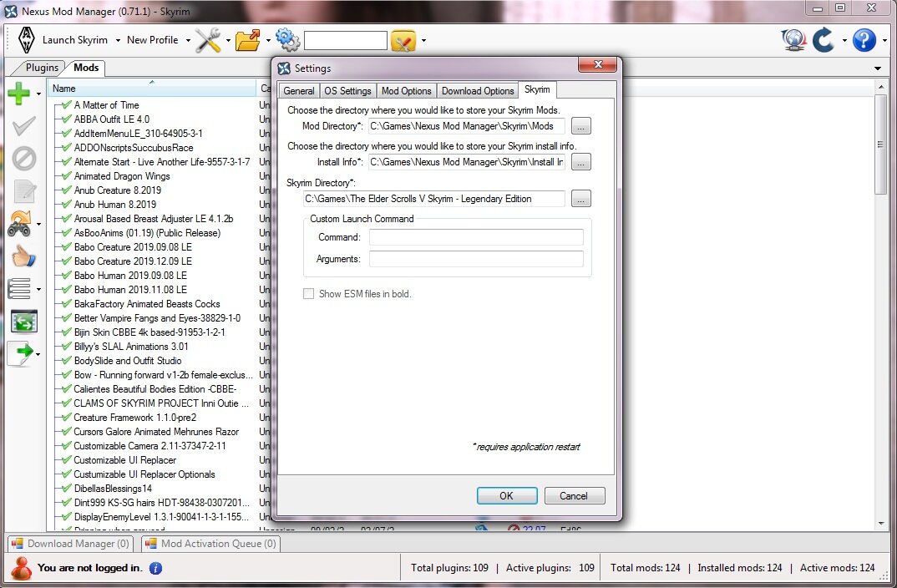Click the scrollbar down arrow in the mod list
Screen dimensions: 897x588
coord(880,524)
